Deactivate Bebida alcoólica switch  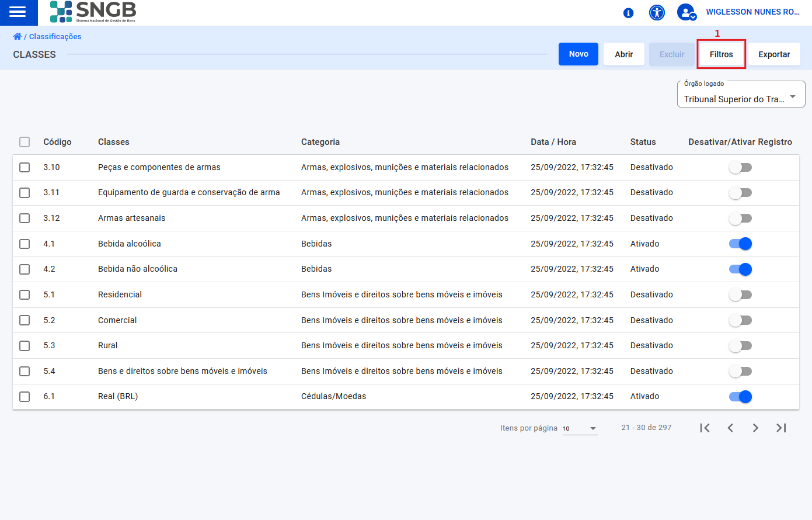(740, 244)
